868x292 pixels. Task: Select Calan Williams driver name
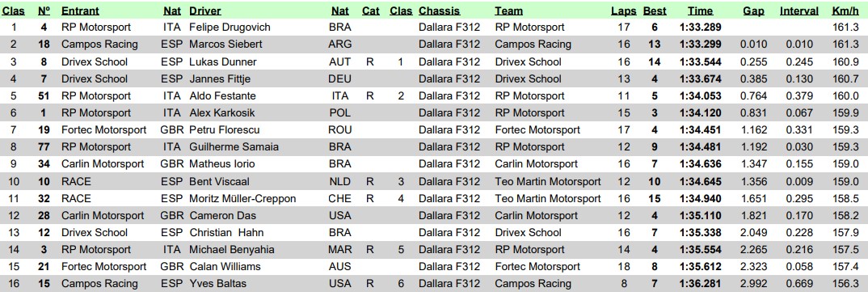pyautogui.click(x=225, y=266)
